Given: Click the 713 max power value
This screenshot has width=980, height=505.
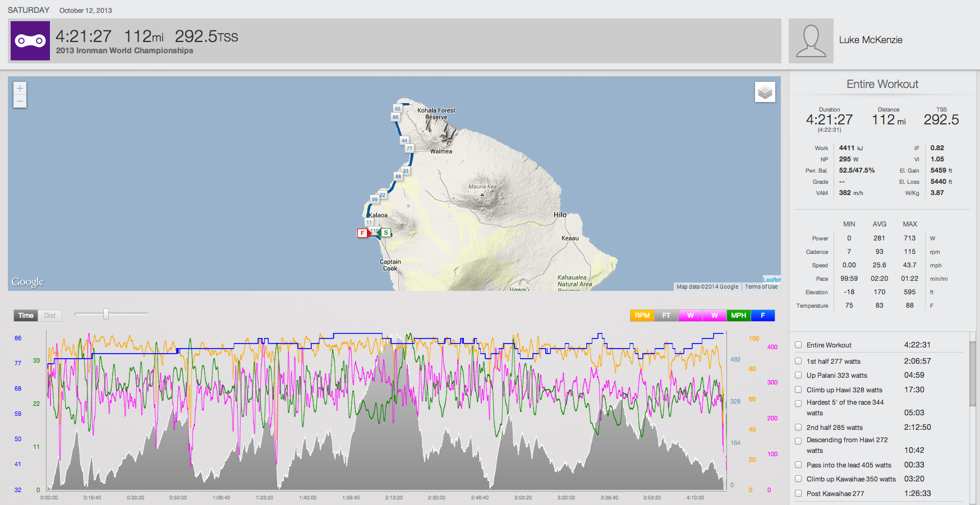Looking at the screenshot, I should pos(910,238).
